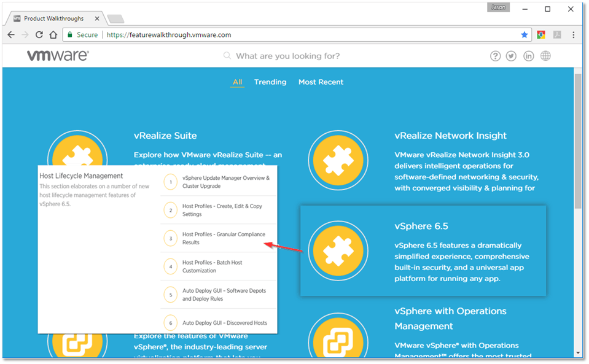
Task: Open Host Profiles - Granular Compliance Results
Action: (x=224, y=238)
